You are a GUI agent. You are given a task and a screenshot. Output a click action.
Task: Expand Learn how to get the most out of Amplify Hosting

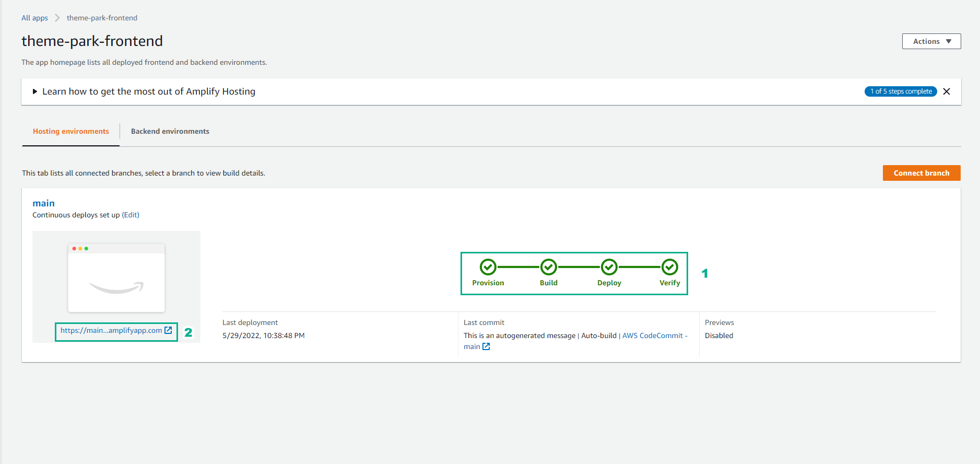(35, 91)
